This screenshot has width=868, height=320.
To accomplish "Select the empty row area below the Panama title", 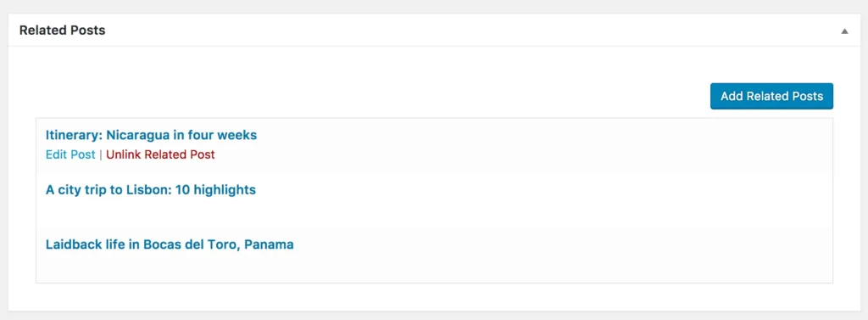I will click(x=434, y=267).
